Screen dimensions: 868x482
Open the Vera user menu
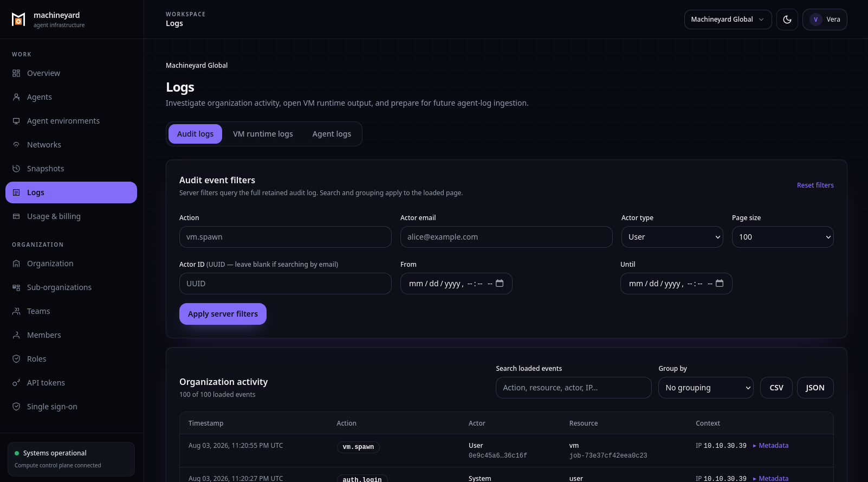825,20
